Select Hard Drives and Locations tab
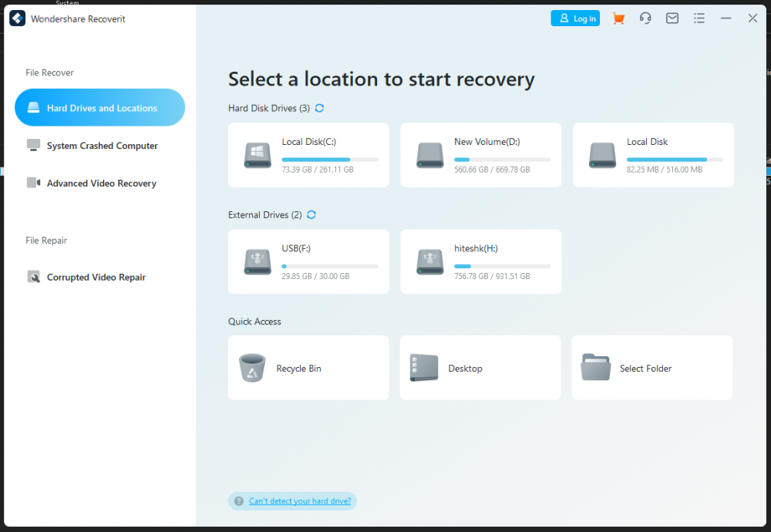Viewport: 771px width, 532px height. click(99, 108)
